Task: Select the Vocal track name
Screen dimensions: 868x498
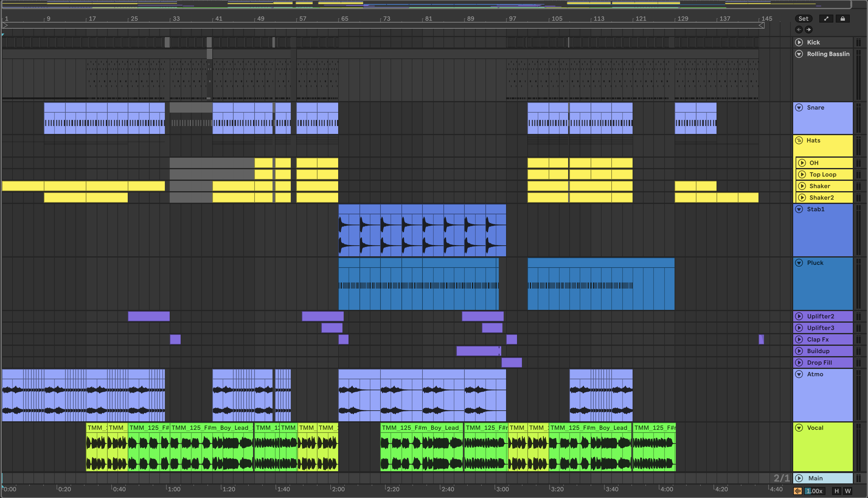Action: [815, 428]
